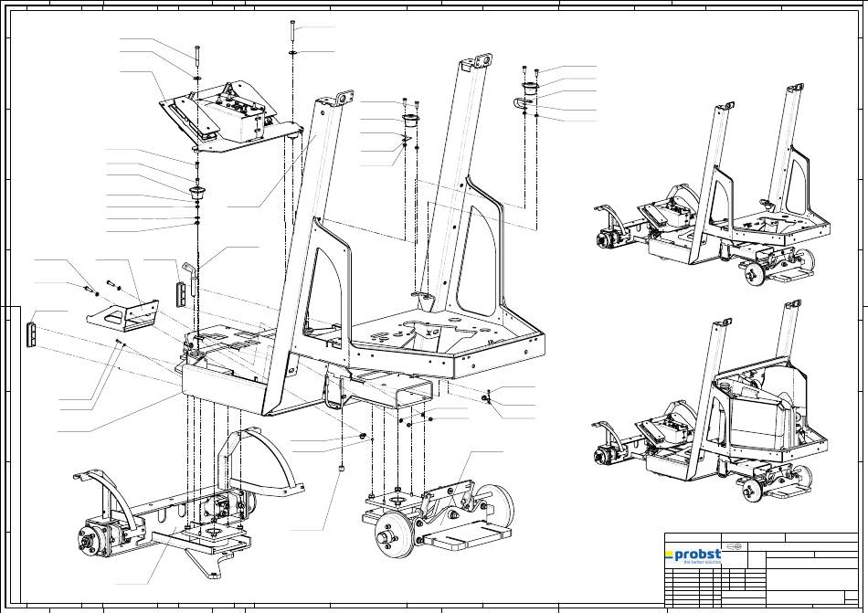Click the Probst logo in title block

point(693,555)
